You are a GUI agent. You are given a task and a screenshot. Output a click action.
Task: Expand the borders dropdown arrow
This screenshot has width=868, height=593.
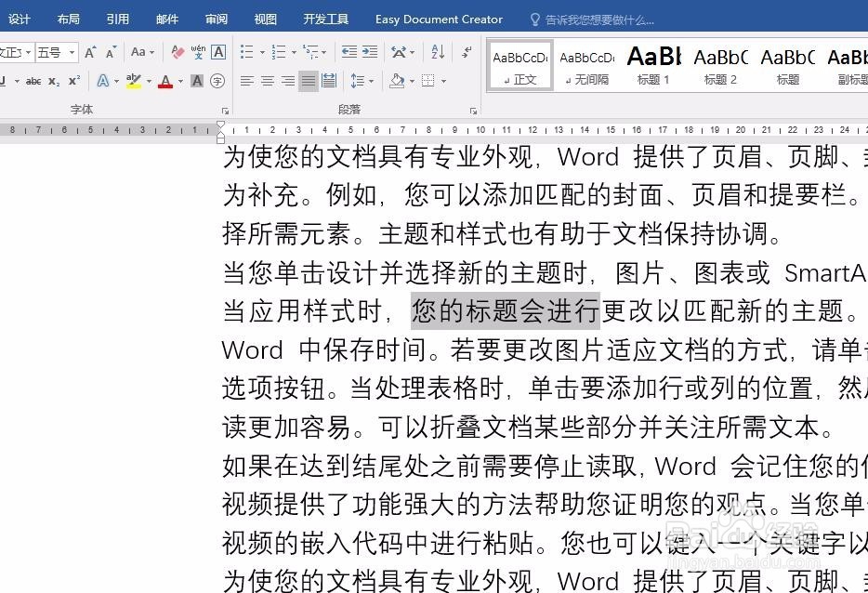443,82
